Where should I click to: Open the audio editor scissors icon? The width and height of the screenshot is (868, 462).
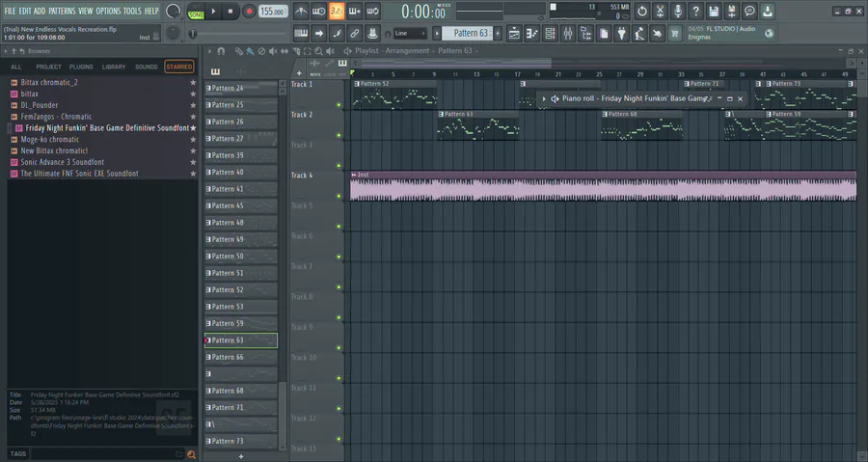660,11
